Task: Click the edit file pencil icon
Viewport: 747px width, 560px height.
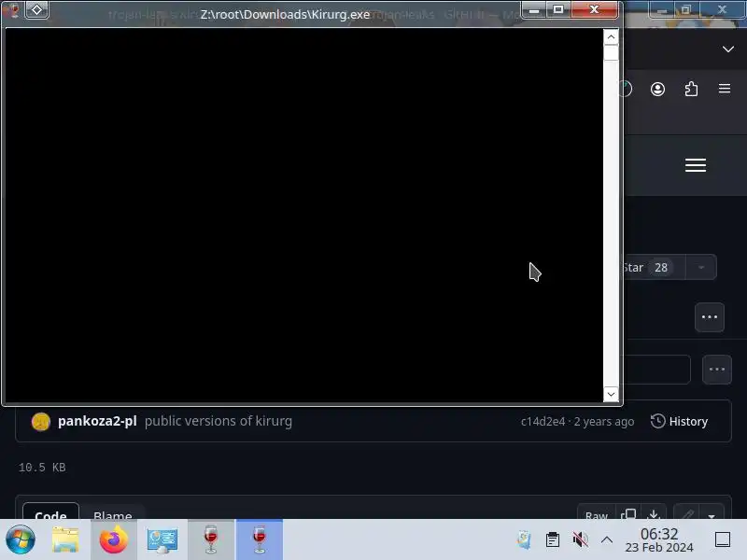Action: coord(686,513)
